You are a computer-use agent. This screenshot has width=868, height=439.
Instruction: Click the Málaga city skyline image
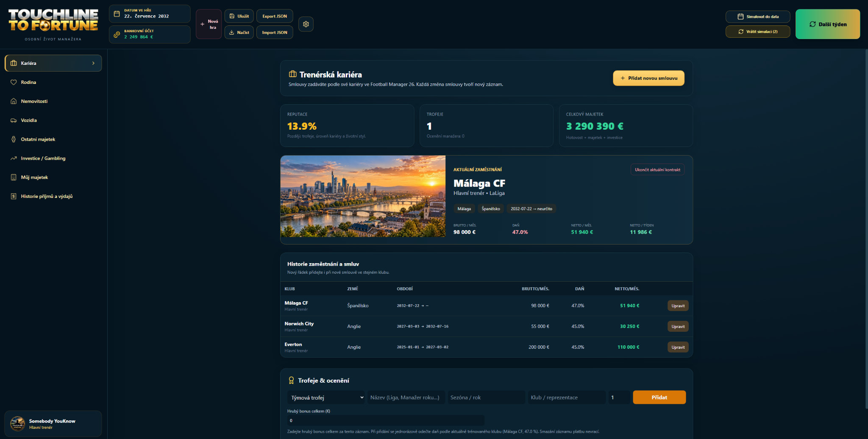pos(363,196)
